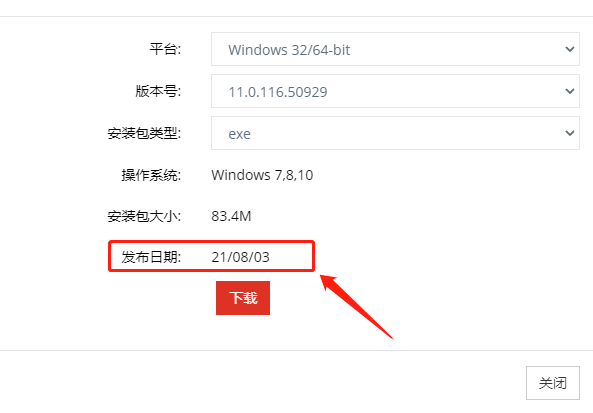Click the 操作系统 label

point(151,175)
